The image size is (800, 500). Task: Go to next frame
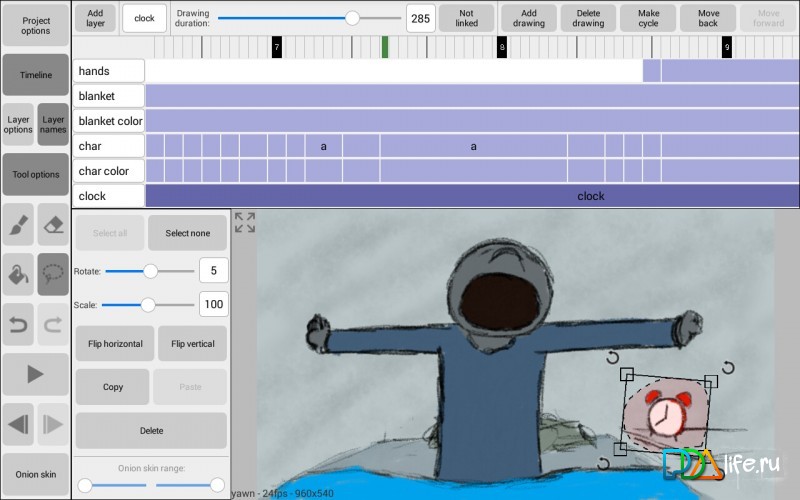[53, 424]
